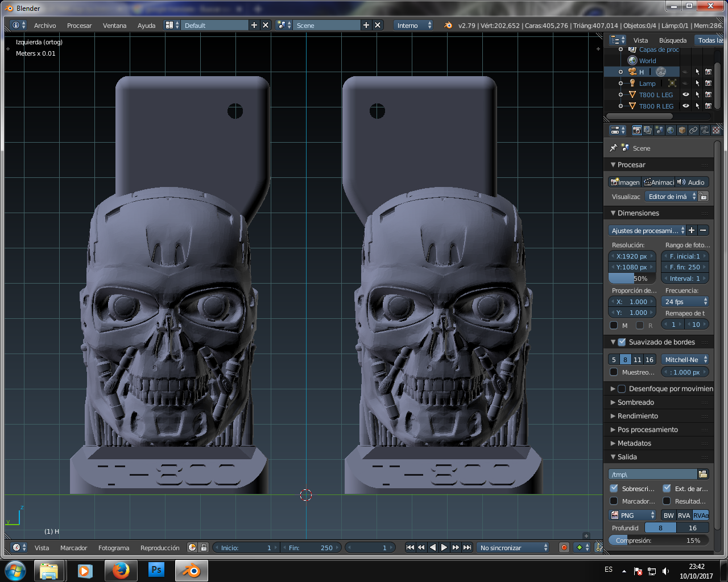
Task: Click the Audio mixdown button
Action: click(x=692, y=182)
